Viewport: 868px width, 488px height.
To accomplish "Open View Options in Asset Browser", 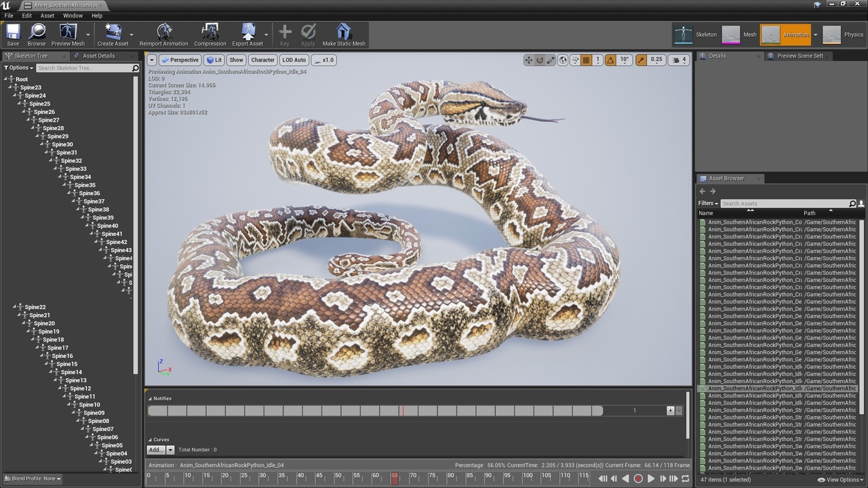I will click(841, 480).
